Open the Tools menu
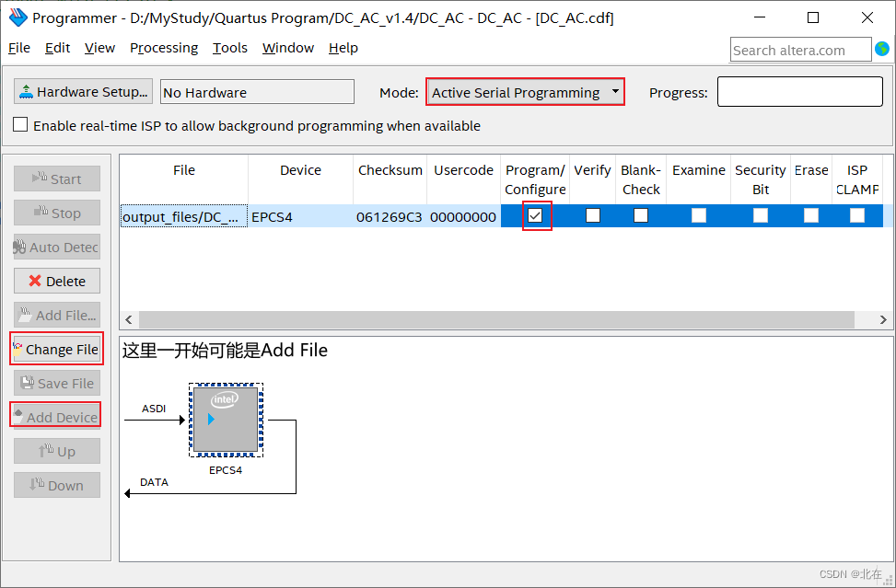The height and width of the screenshot is (588, 896). 229,48
